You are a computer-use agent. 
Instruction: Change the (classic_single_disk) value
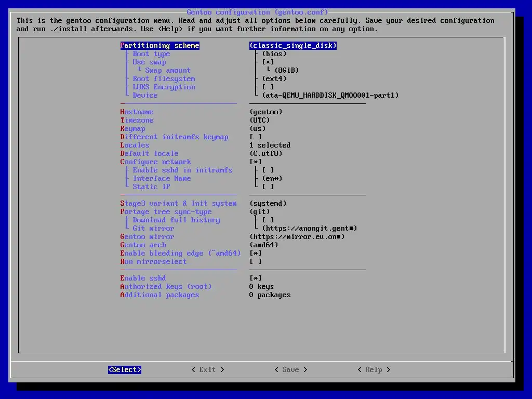(293, 46)
